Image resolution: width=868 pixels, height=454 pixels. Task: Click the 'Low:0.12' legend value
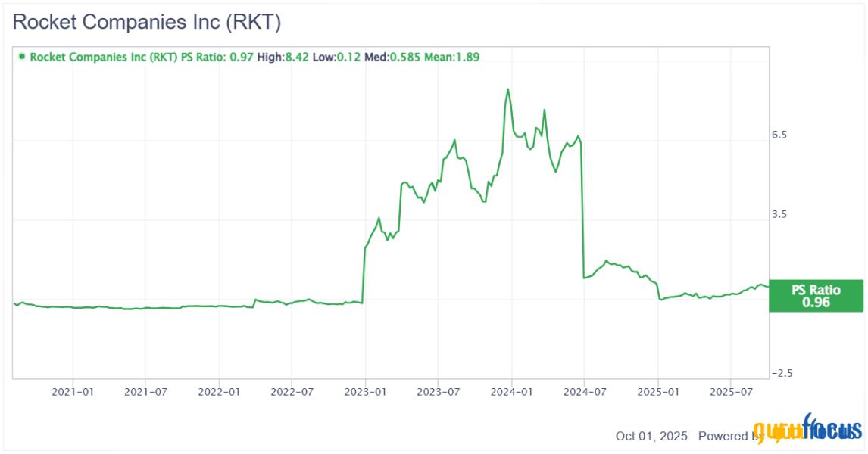coord(336,57)
